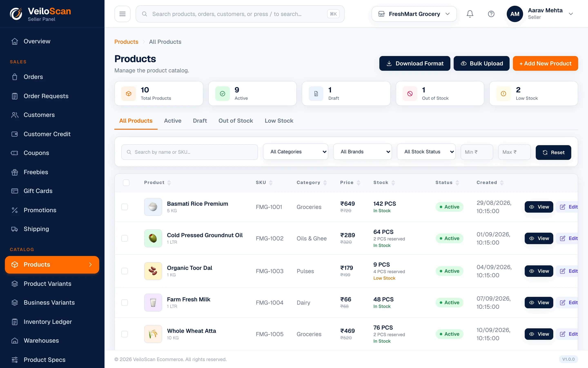Sort by the Product column
The image size is (588, 368).
click(157, 183)
